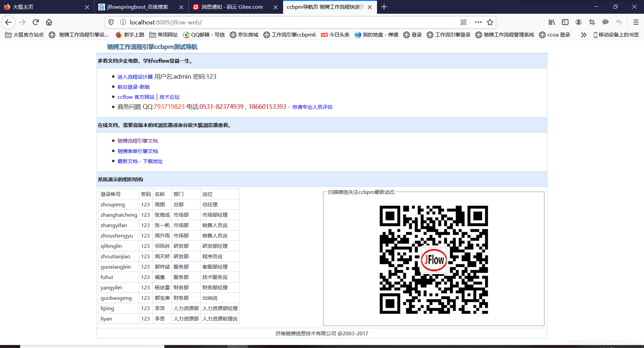Image resolution: width=644 pixels, height=348 pixels.
Task: Click the forward navigation arrow
Action: (x=22, y=22)
